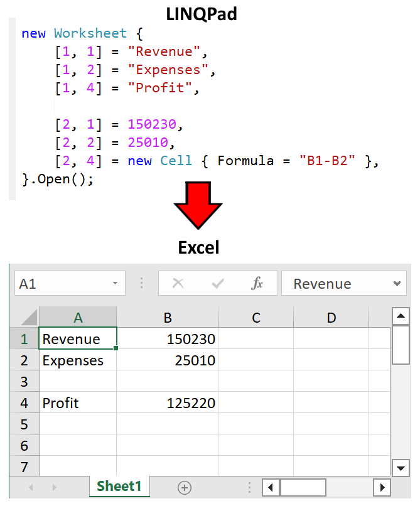Open the Insert Function fx icon
Screen dimensions: 420x506
257,283
